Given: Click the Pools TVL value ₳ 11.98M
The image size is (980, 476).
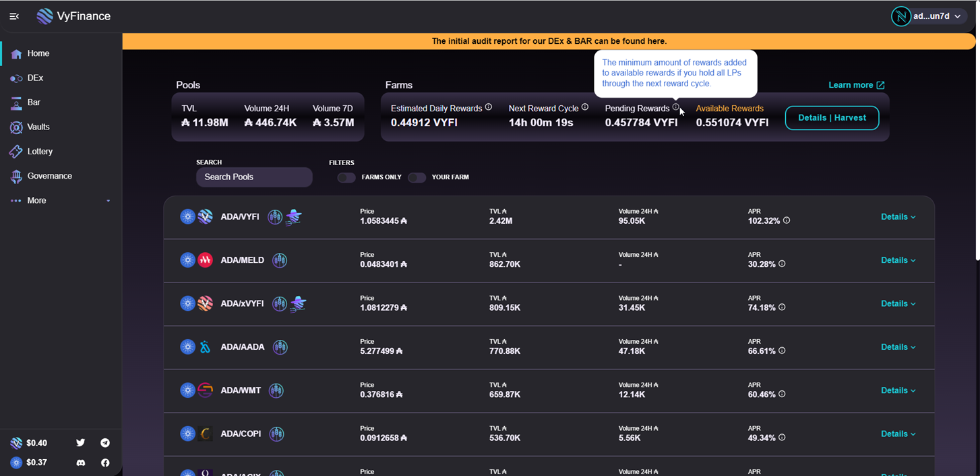Looking at the screenshot, I should (205, 123).
